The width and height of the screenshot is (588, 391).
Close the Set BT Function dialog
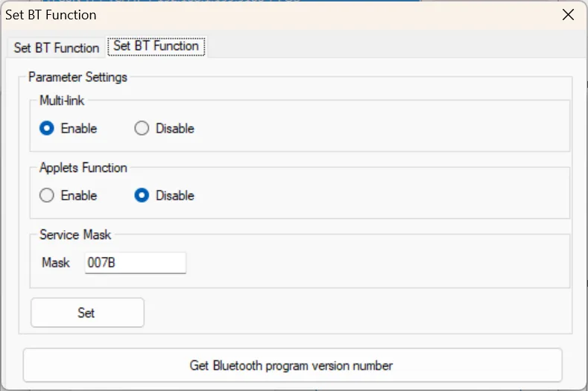[x=568, y=15]
